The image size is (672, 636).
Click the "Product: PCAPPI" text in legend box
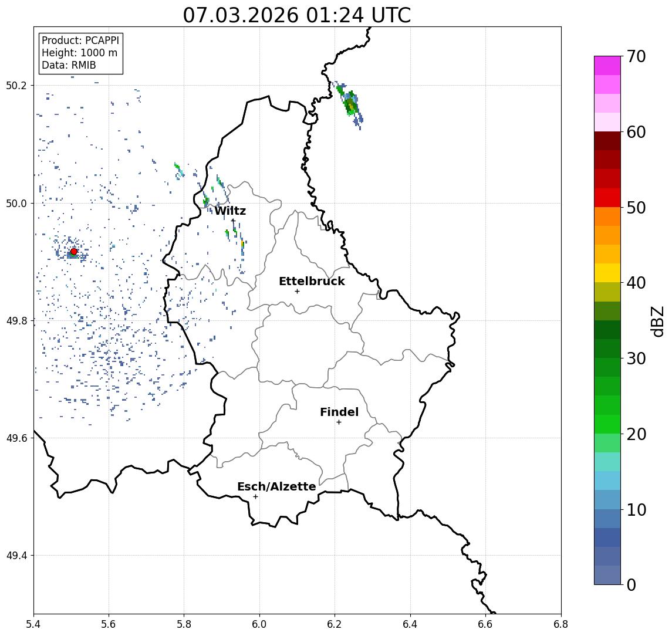click(80, 40)
